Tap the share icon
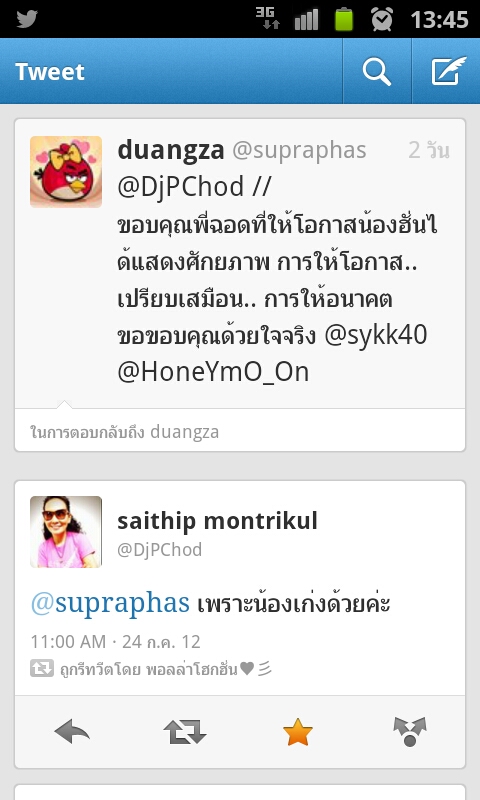Image resolution: width=480 pixels, height=800 pixels. pos(410,732)
